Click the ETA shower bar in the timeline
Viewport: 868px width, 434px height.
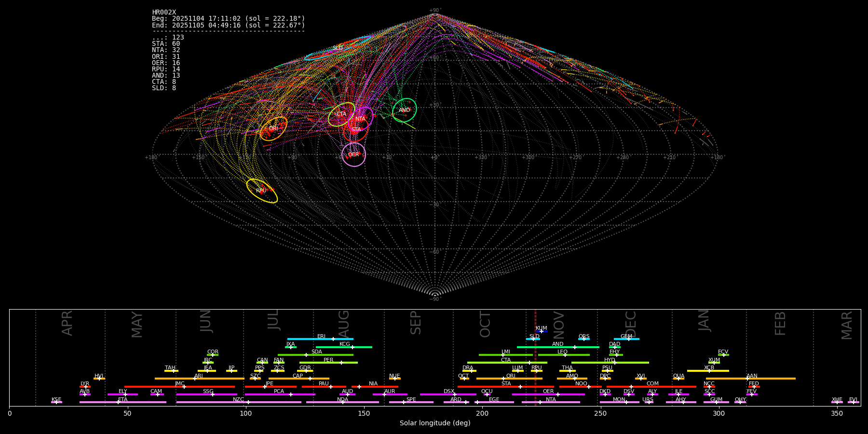click(x=123, y=402)
